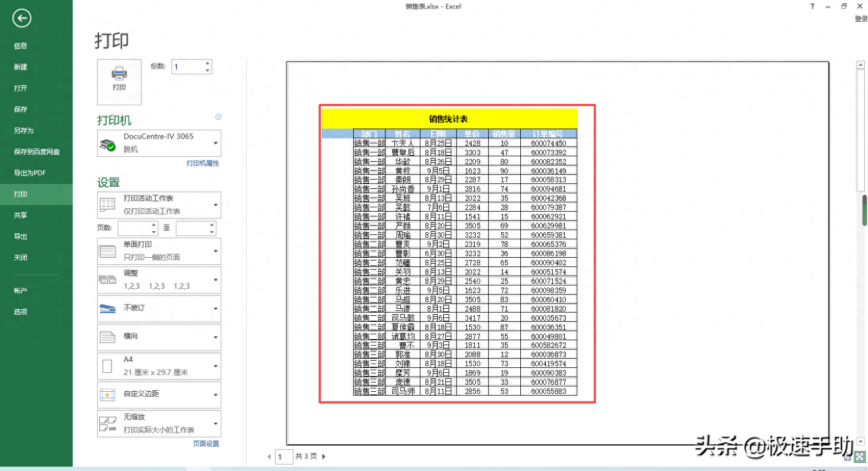Image resolution: width=868 pixels, height=471 pixels.
Task: Select 另存为 in the sidebar
Action: click(36, 131)
